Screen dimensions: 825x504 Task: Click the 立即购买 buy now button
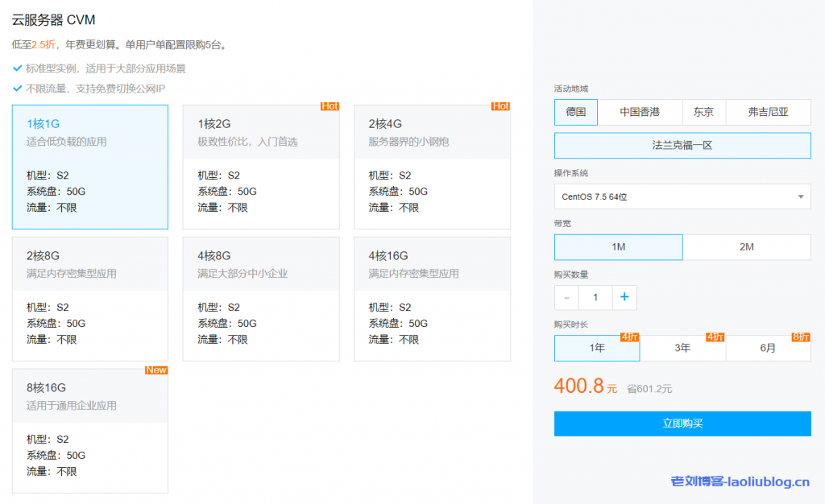tap(682, 423)
